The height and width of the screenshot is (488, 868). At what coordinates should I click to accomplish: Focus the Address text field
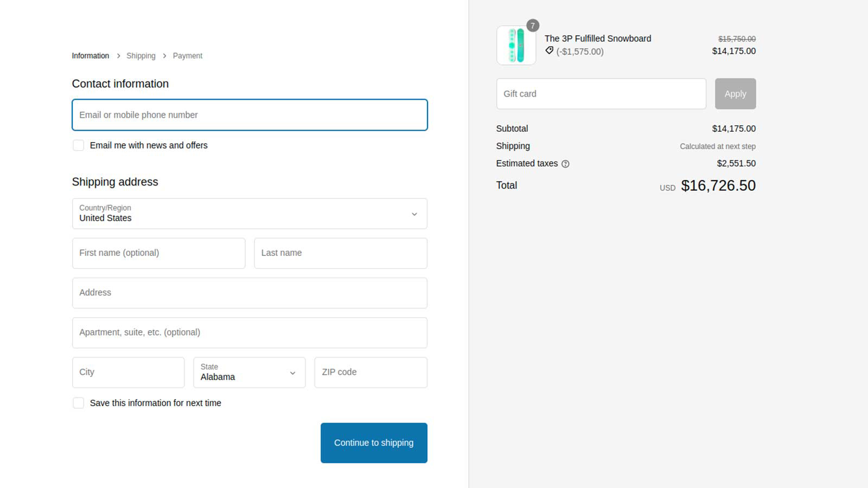pyautogui.click(x=250, y=293)
